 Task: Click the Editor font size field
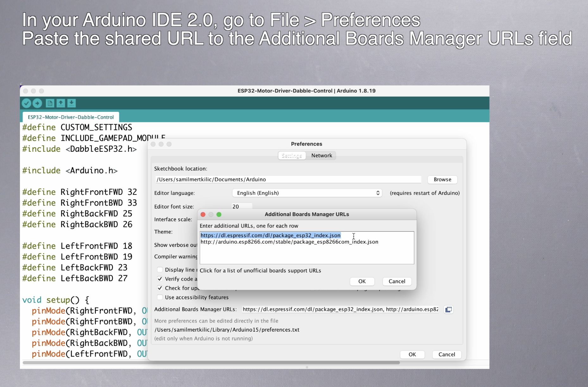tap(242, 206)
